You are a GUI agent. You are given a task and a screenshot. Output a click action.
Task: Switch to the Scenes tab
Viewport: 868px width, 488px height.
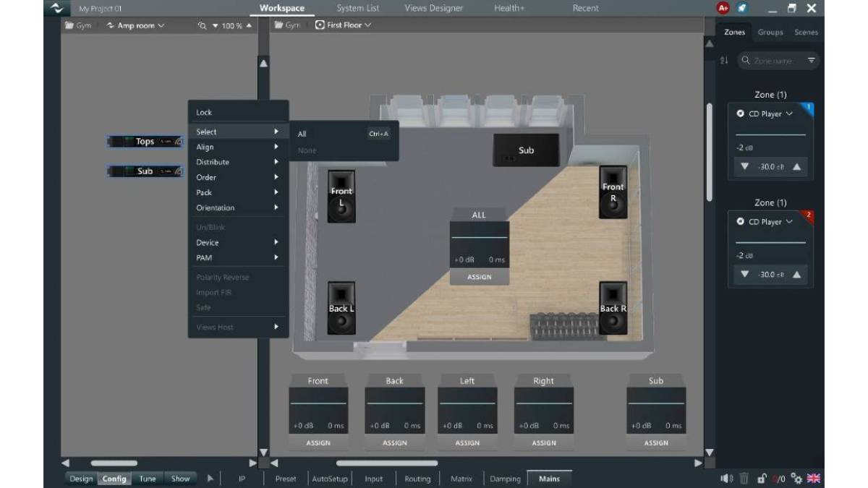pos(806,33)
